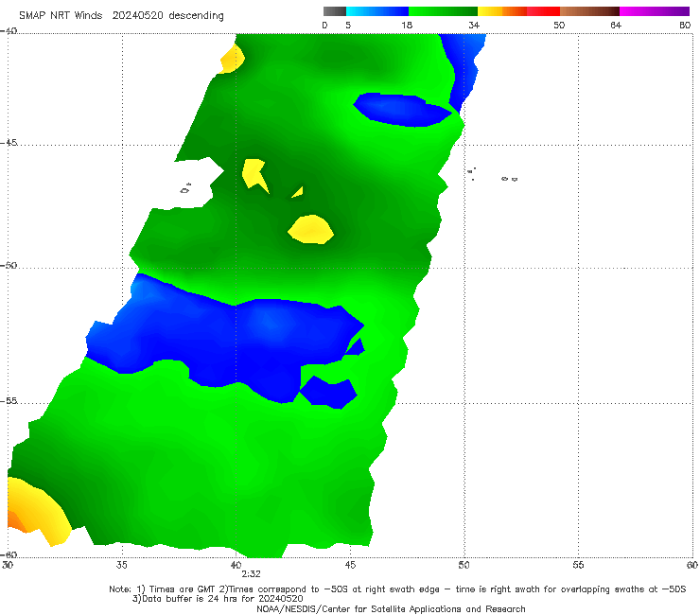The height and width of the screenshot is (615, 700).
Task: Click the latitude axis label "-45"
Action: [9, 143]
